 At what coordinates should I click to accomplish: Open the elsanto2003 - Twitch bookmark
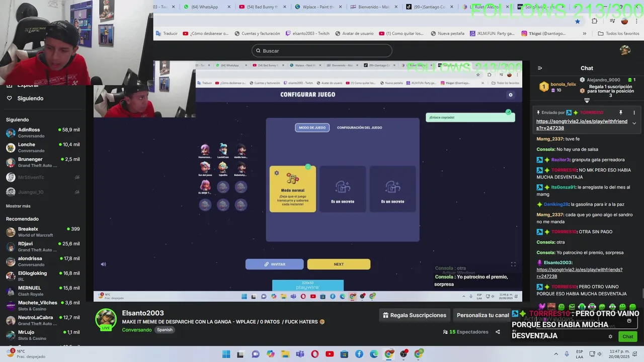[307, 34]
